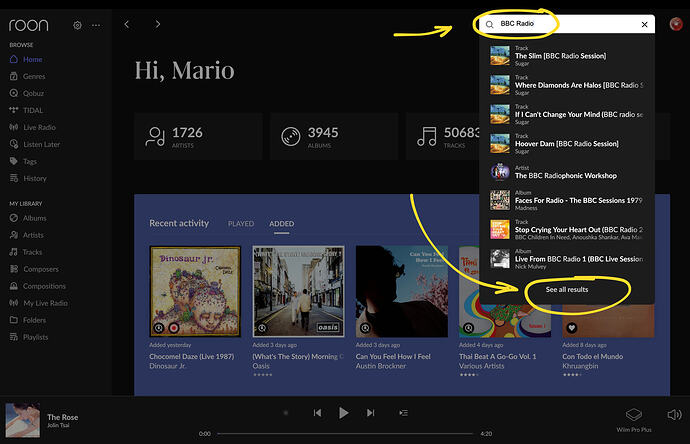This screenshot has width=690, height=444.
Task: Click The Rose track title
Action: [x=62, y=417]
